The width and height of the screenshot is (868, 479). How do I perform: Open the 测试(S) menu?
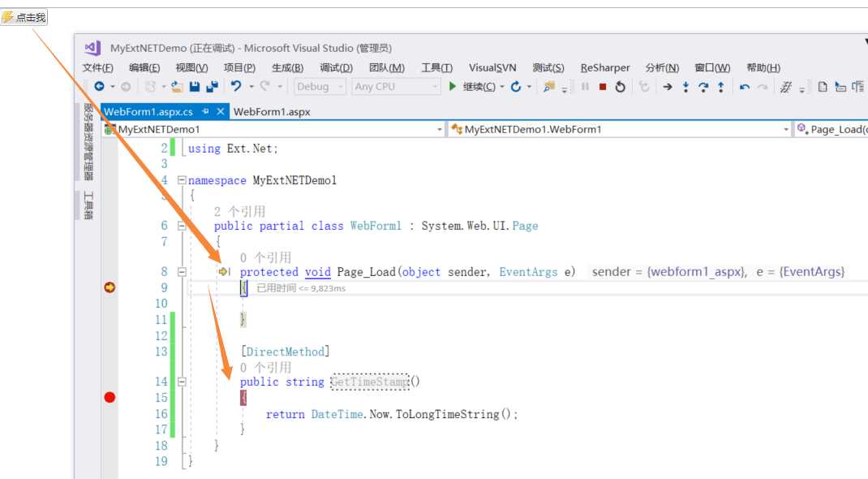pyautogui.click(x=548, y=67)
